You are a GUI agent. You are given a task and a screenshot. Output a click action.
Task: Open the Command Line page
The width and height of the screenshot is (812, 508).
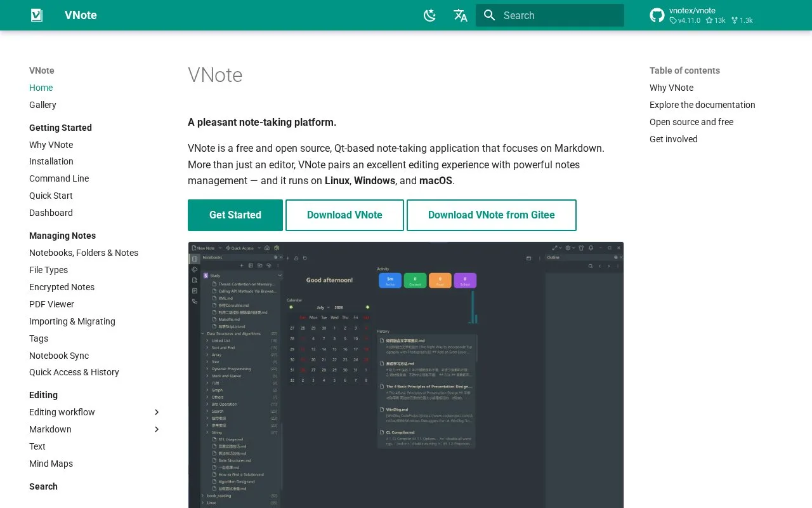click(59, 178)
